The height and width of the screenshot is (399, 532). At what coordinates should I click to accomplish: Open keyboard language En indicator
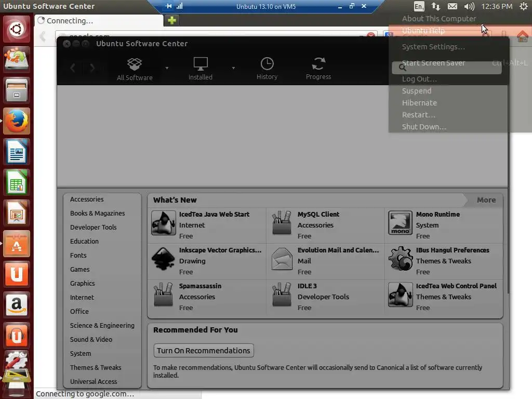[419, 6]
